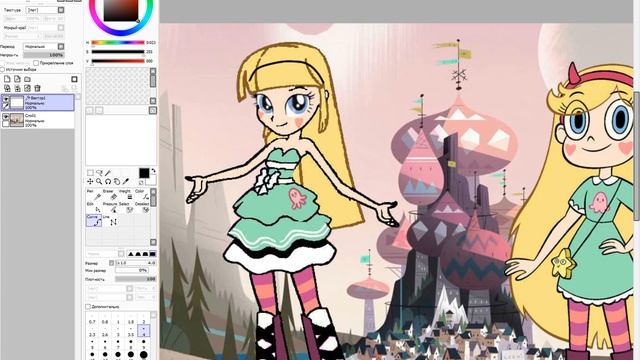Click the merge-down layer icon
This screenshot has height=360, width=640.
[18, 88]
